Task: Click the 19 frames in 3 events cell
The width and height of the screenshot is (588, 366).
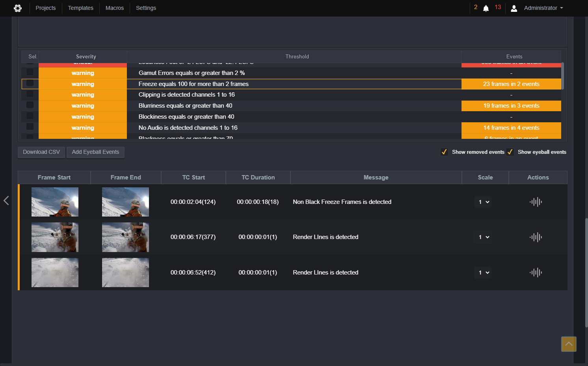Action: [x=511, y=106]
